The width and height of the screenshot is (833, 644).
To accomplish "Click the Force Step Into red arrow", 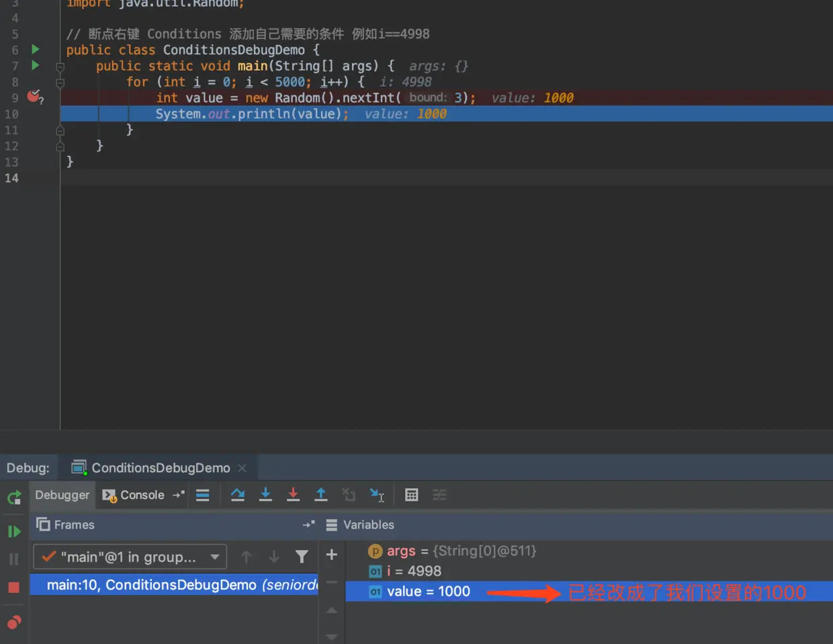I will pos(293,495).
